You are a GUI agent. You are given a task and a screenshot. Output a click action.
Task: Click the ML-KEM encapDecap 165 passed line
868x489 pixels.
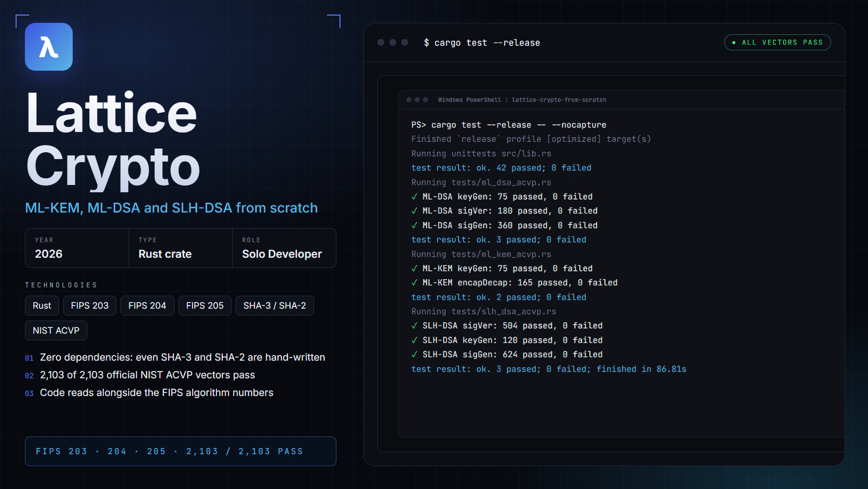[514, 283]
